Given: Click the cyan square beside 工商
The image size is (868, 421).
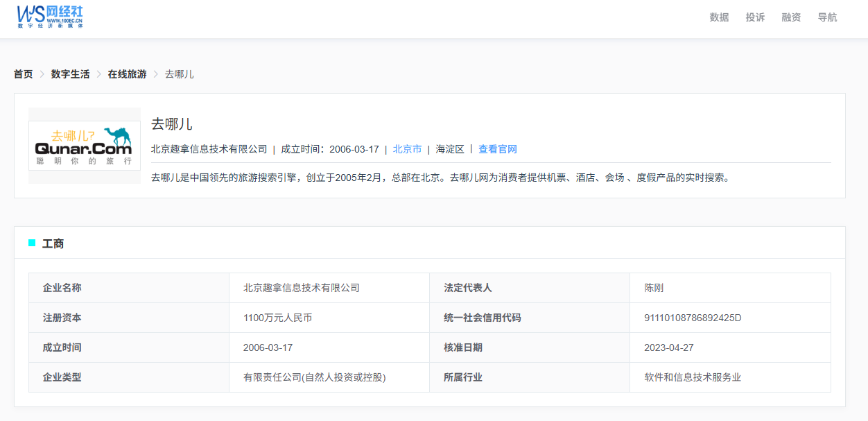Looking at the screenshot, I should [32, 243].
